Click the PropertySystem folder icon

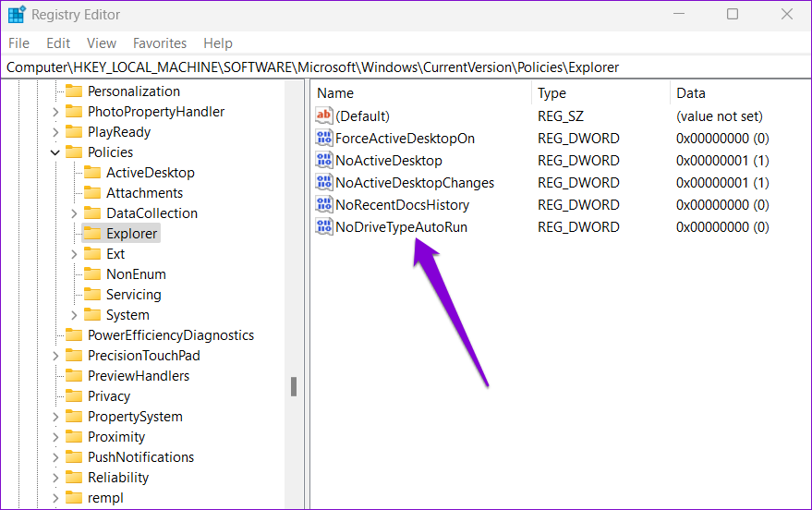pyautogui.click(x=74, y=417)
